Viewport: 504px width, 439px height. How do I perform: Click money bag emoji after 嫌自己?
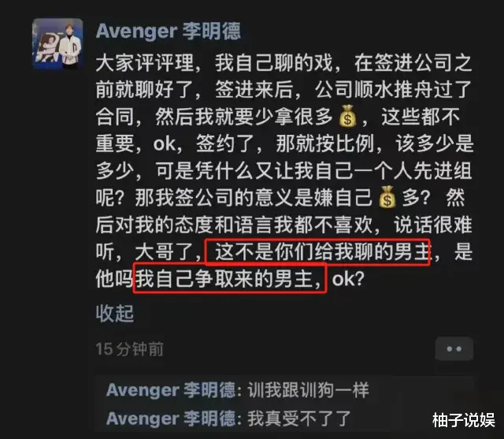pyautogui.click(x=387, y=197)
